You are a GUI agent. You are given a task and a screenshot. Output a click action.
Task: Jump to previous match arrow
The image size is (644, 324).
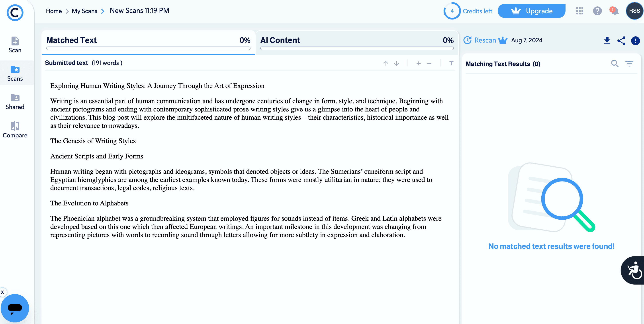(386, 63)
